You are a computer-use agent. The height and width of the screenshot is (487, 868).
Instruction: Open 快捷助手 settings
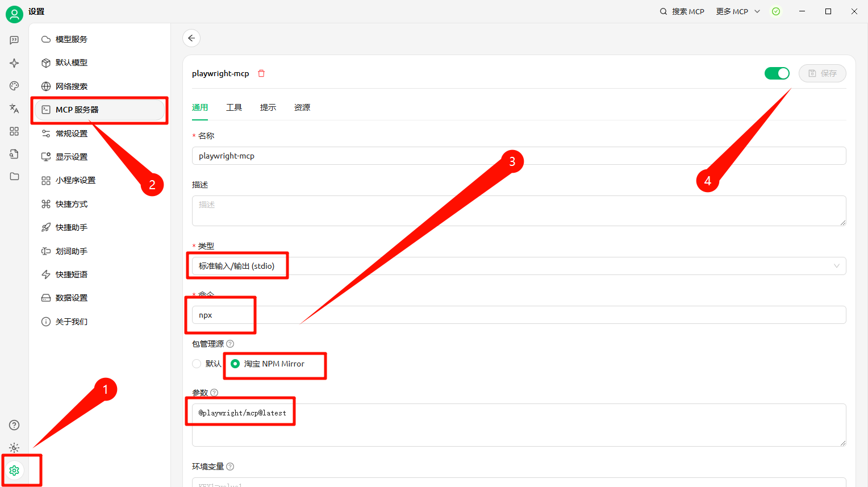[x=100, y=227]
